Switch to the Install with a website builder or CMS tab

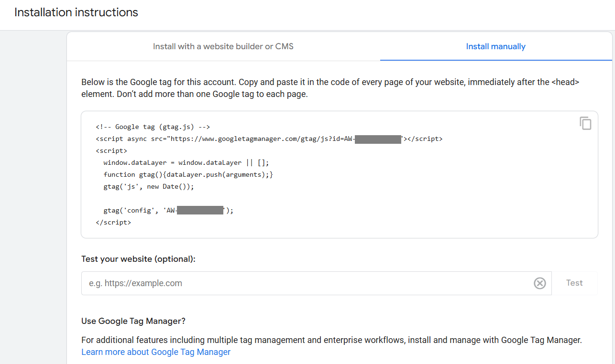point(223,46)
